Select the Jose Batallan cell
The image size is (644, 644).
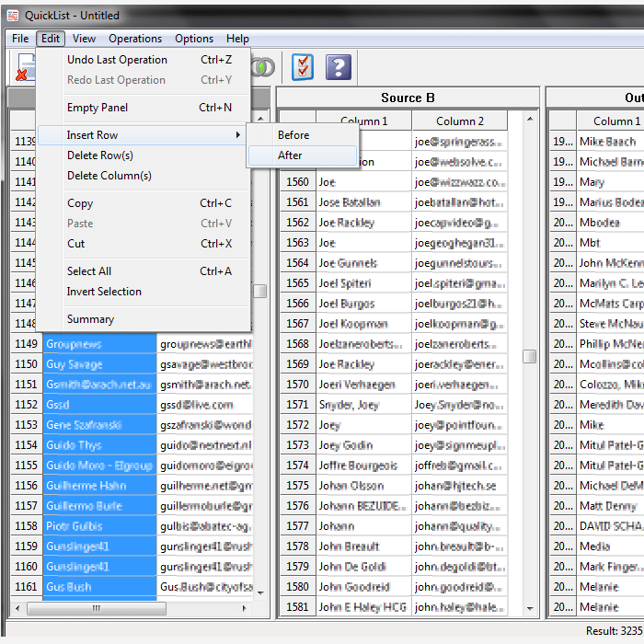coord(364,202)
